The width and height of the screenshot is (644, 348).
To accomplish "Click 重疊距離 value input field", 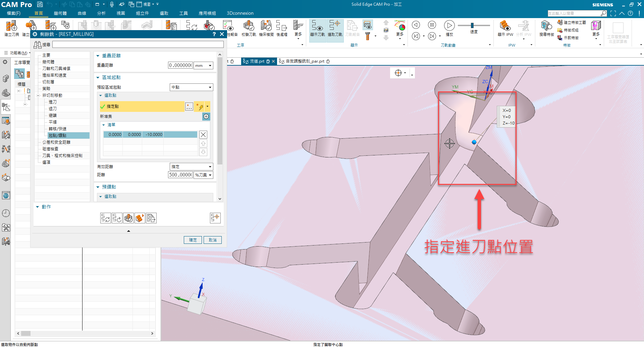I will click(180, 66).
